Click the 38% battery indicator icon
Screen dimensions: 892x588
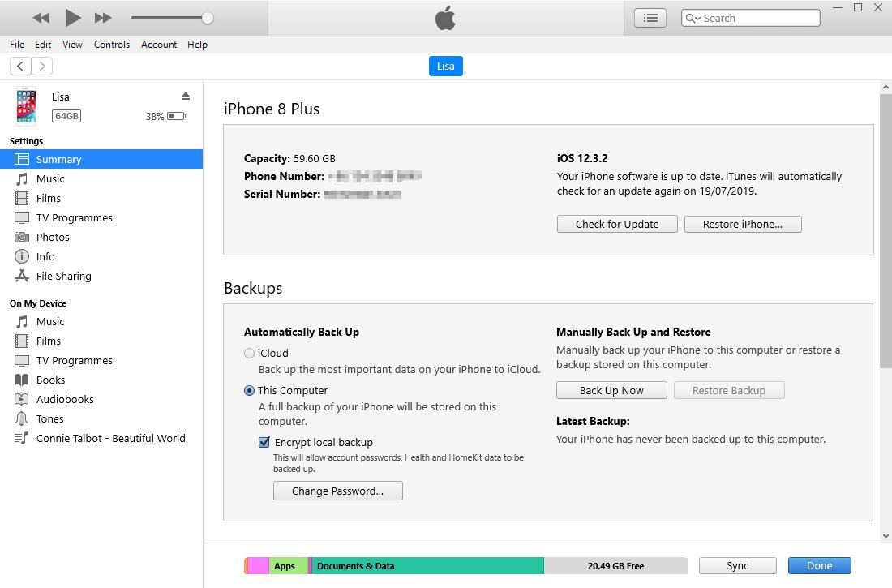tap(176, 116)
